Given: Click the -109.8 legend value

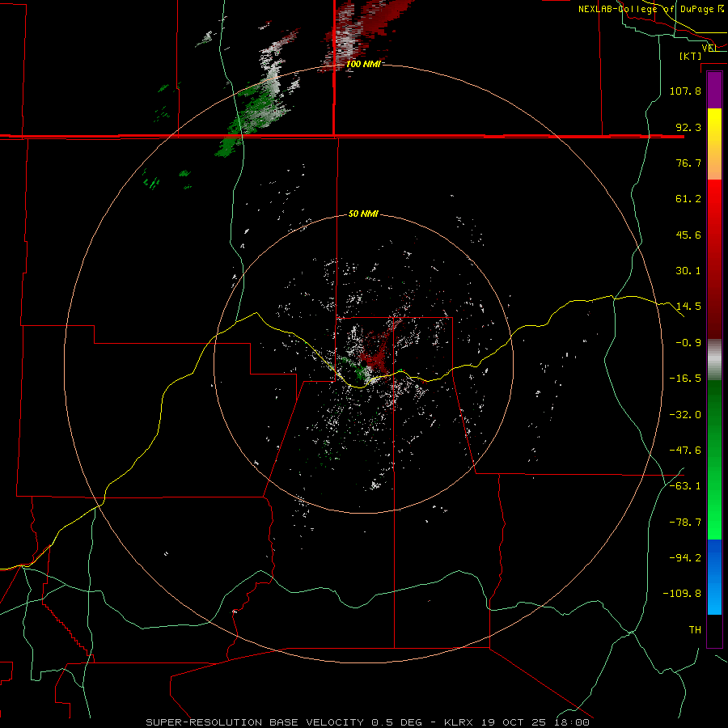Looking at the screenshot, I should (x=682, y=594).
